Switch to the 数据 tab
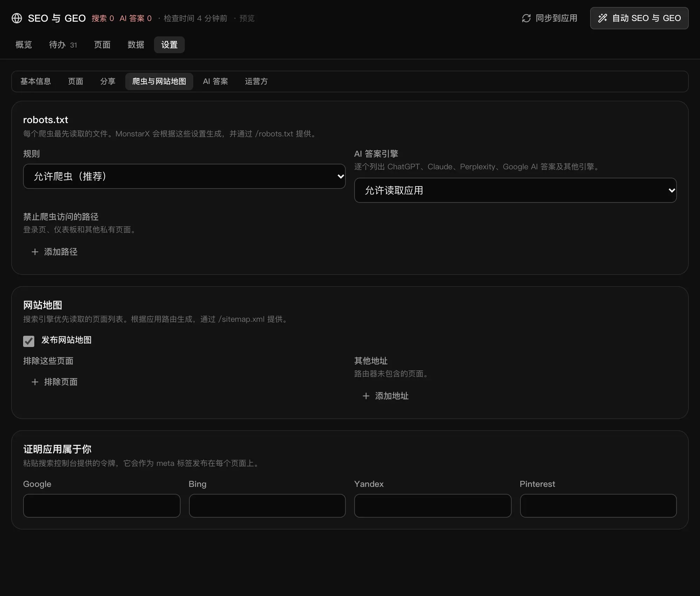Viewport: 700px width, 596px height. coord(136,45)
